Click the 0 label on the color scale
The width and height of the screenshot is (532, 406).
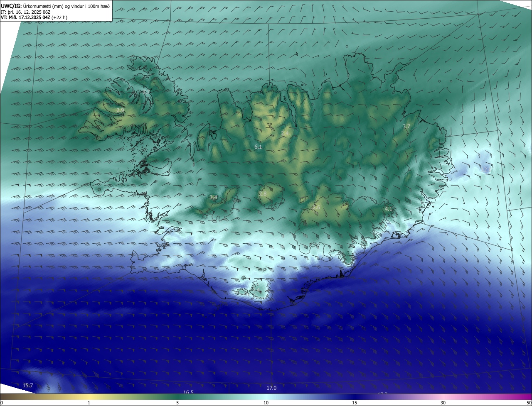click(x=2, y=403)
